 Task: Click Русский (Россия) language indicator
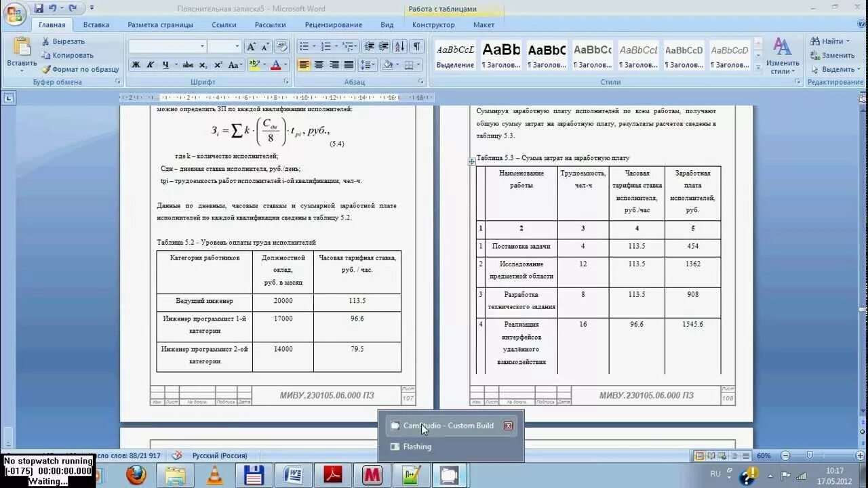[x=220, y=455]
